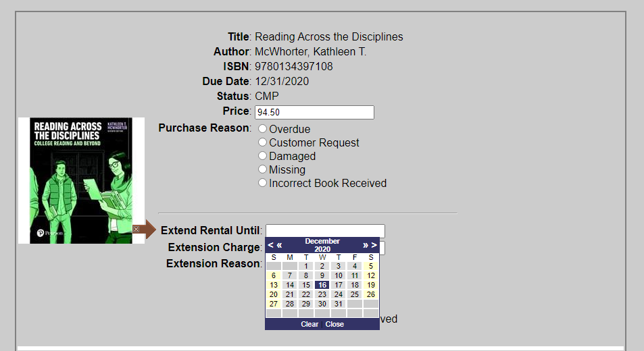Go to previous month in calendar

click(x=270, y=245)
